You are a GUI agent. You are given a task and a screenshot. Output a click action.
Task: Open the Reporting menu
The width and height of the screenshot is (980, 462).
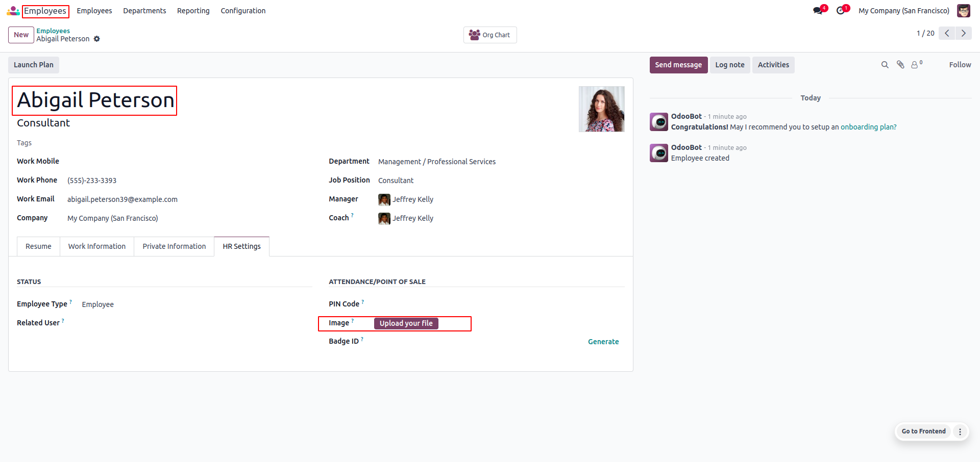[x=193, y=11]
